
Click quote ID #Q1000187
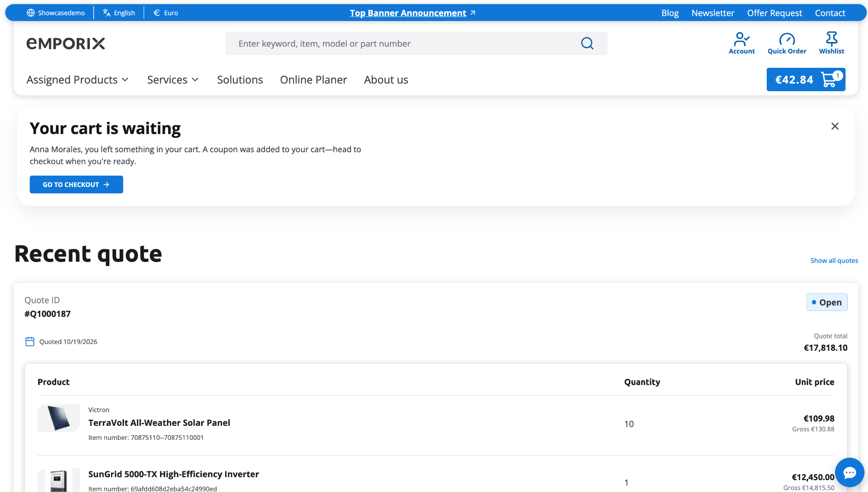pos(47,313)
